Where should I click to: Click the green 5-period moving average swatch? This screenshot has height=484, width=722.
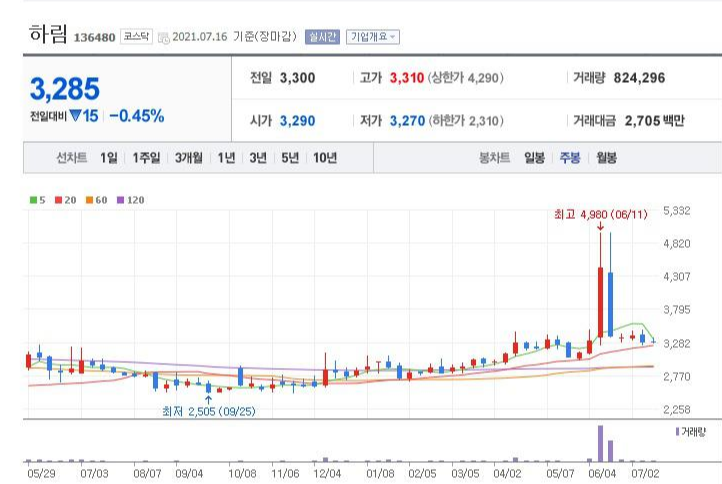(33, 200)
